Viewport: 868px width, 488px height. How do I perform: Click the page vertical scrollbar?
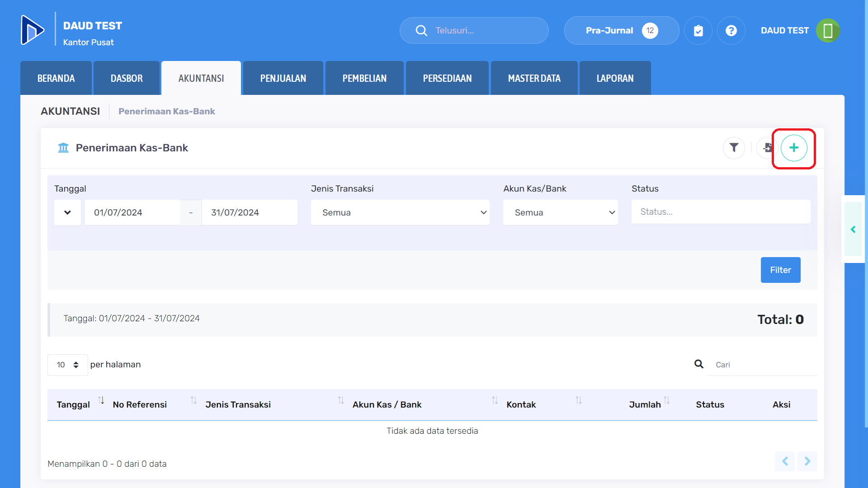click(866, 213)
